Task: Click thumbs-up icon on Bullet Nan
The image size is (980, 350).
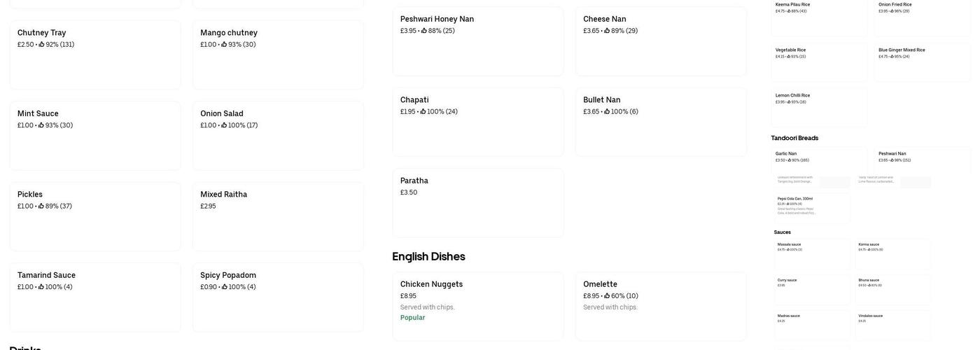Action: 608,112
